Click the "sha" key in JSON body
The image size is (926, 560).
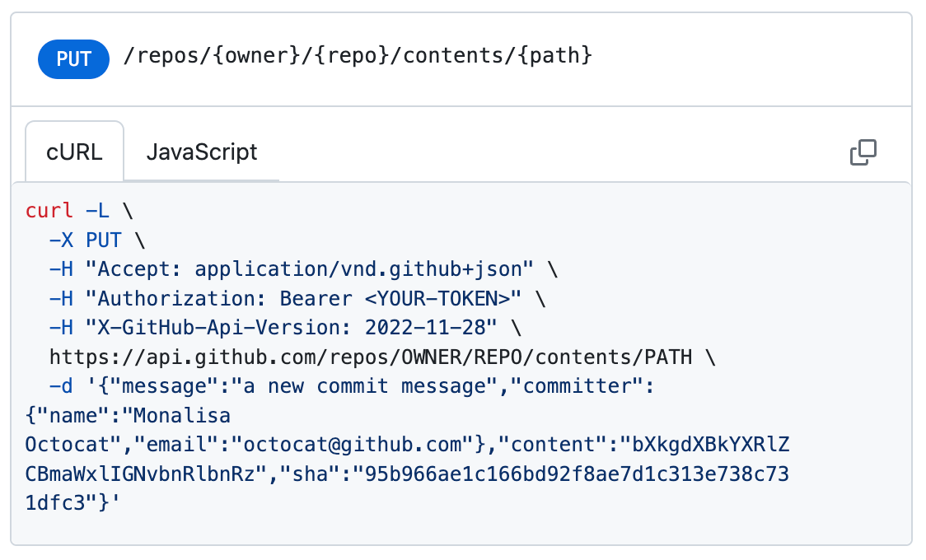pyautogui.click(x=316, y=475)
